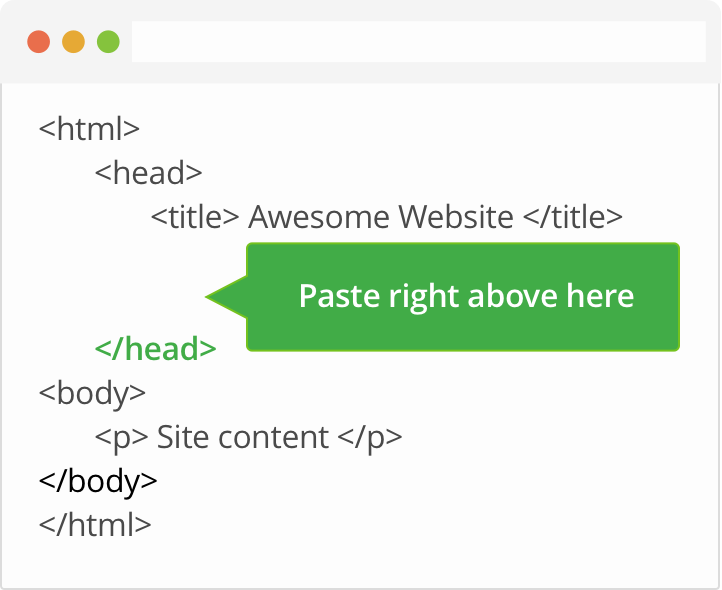Click the opening <title> tag
The image size is (722, 590).
(x=195, y=217)
